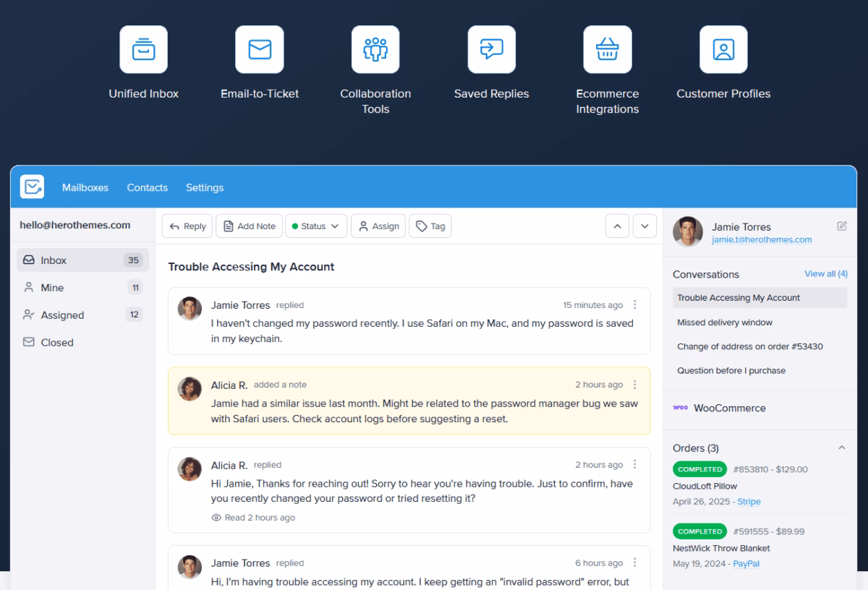Click the Reply button

[x=187, y=226]
